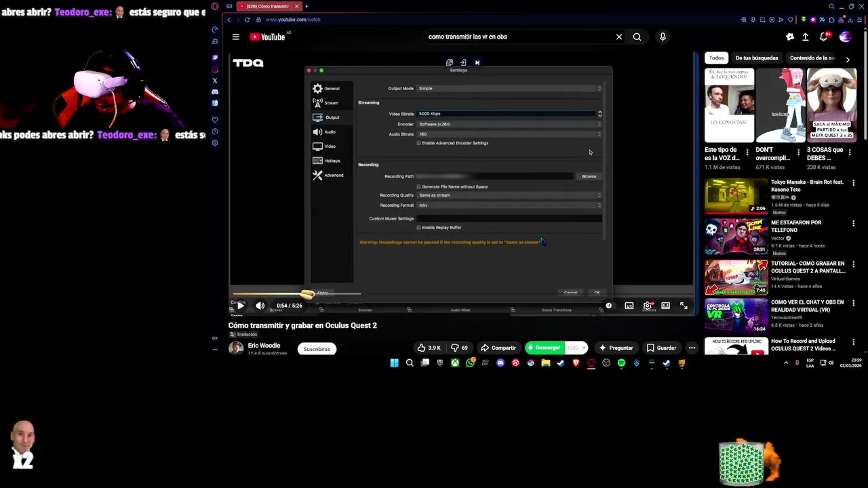Open the YouTube account avatar menu
This screenshot has height=488, width=868.
point(845,37)
